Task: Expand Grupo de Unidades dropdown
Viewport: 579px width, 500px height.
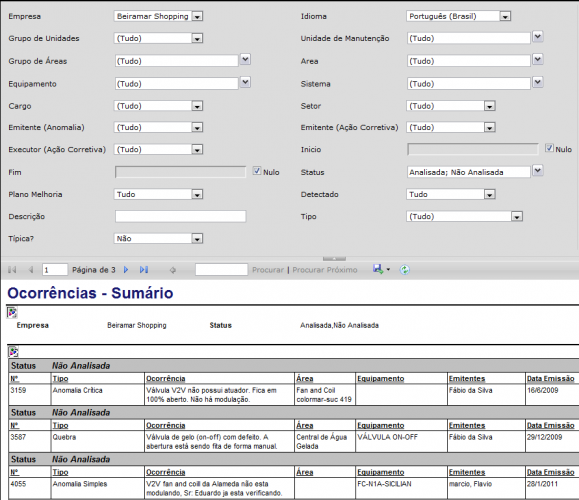Action: (x=197, y=38)
